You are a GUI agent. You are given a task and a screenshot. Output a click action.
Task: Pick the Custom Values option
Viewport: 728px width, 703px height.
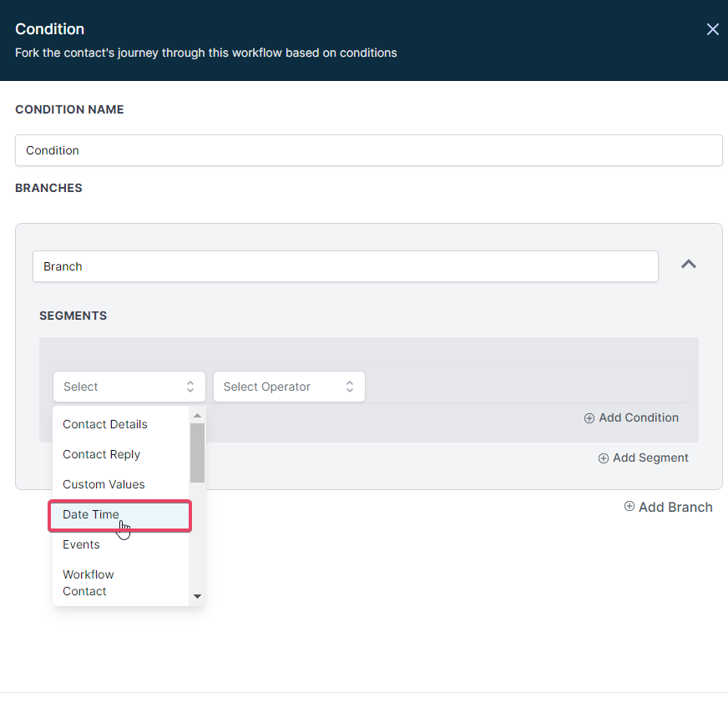(104, 484)
